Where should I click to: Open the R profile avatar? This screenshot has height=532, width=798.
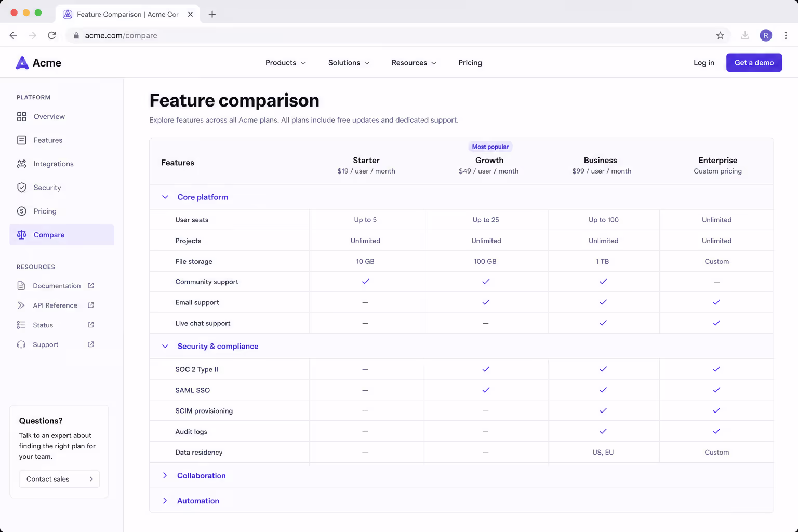tap(766, 35)
